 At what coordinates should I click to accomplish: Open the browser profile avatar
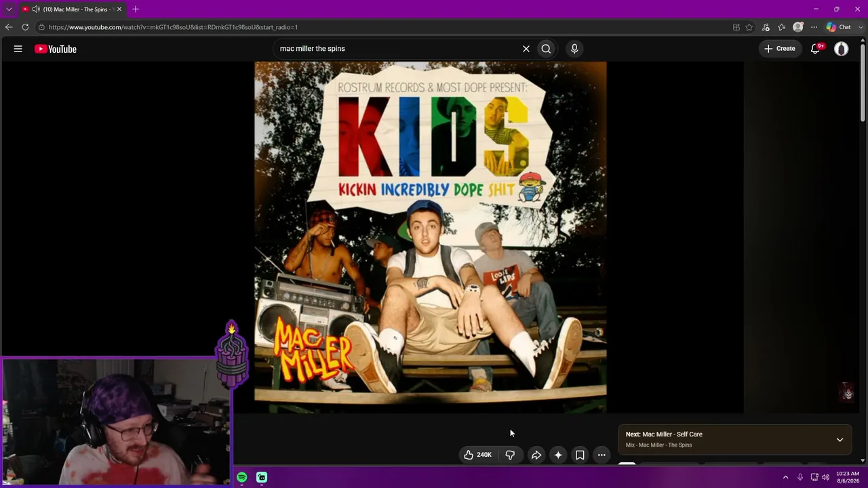[798, 27]
